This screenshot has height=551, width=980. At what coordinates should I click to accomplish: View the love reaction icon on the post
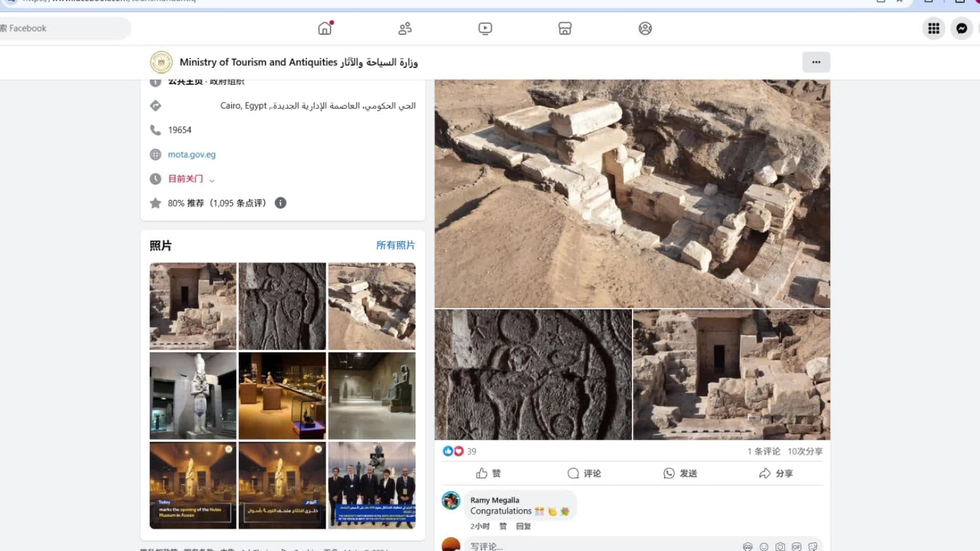458,451
